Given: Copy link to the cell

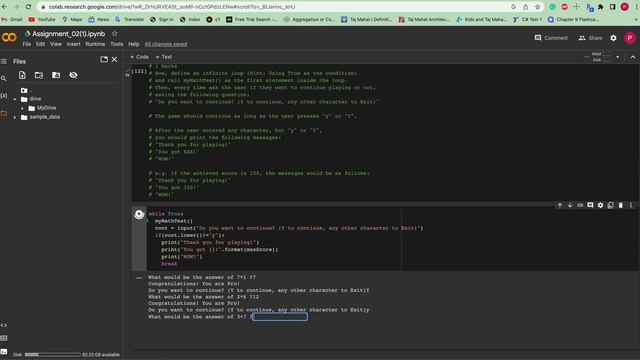Looking at the screenshot, I should coord(580,205).
